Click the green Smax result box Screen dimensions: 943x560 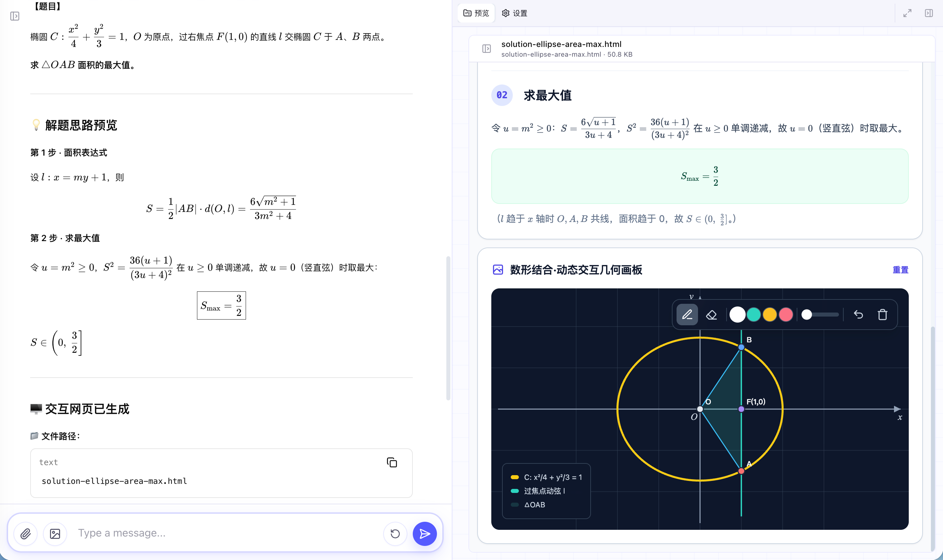[x=699, y=176]
